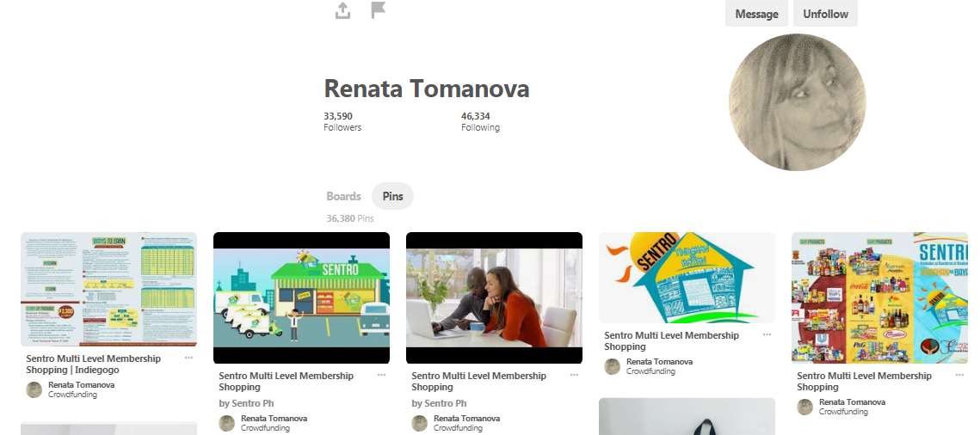Image resolution: width=980 pixels, height=435 pixels.
Task: View the 46,334 Following list
Action: click(480, 122)
